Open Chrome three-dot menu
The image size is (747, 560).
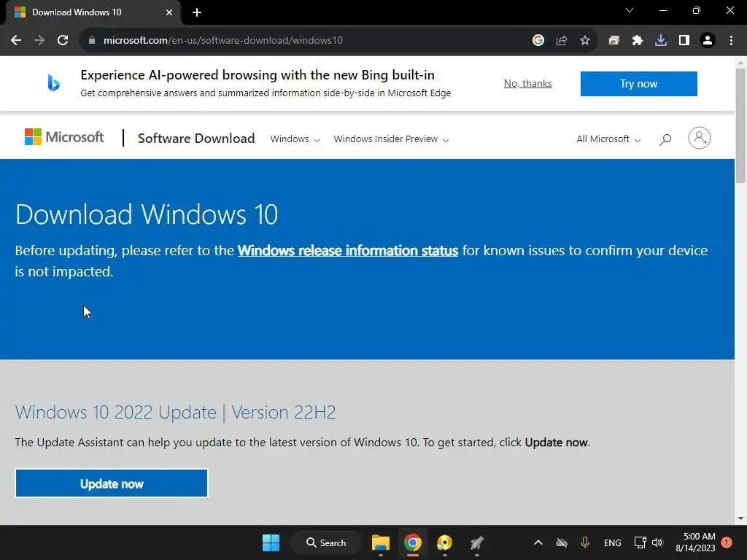pyautogui.click(x=731, y=41)
